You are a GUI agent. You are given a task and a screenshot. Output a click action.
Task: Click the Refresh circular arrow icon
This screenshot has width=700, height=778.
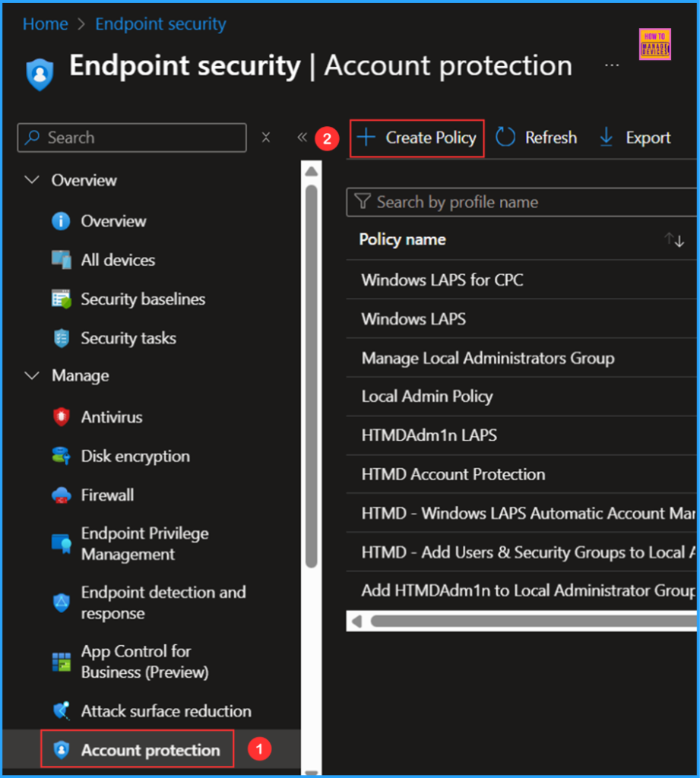click(505, 137)
